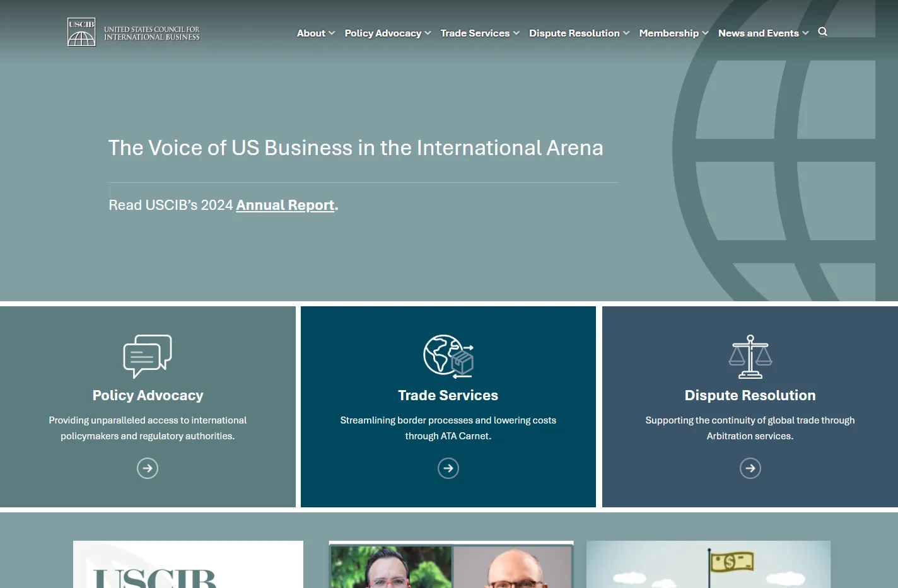
Task: Open the search magnifier icon
Action: 823,32
